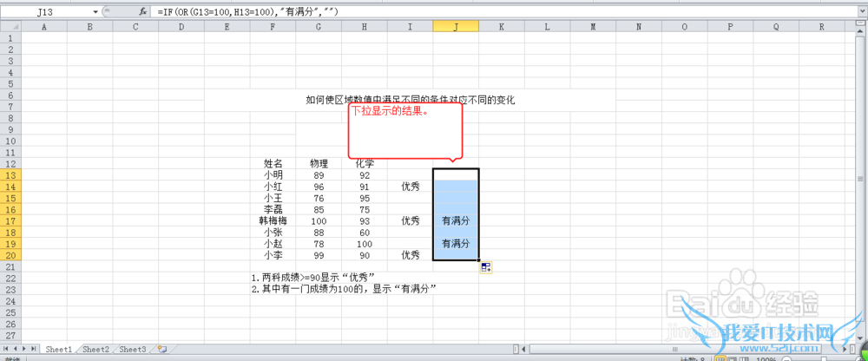868x361 pixels.
Task: Click horizontal scrollbar right arrow
Action: (x=845, y=349)
